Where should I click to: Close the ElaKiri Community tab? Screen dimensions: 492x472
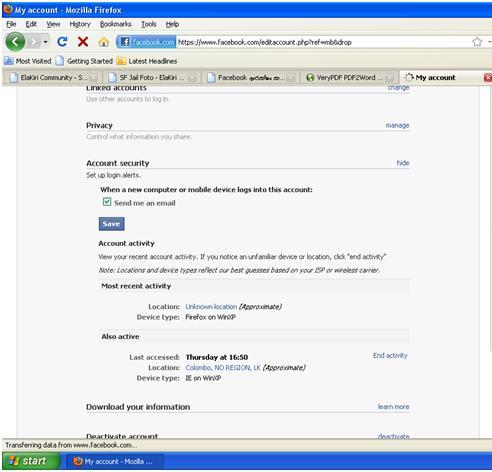coord(93,78)
